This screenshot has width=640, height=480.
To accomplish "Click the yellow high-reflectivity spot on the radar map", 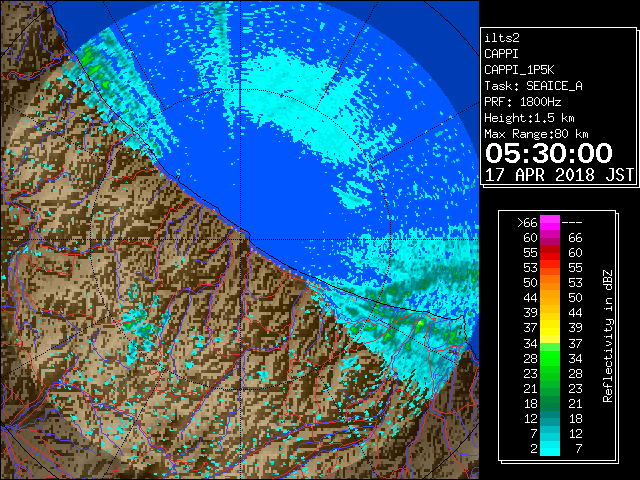I will pyautogui.click(x=420, y=323).
